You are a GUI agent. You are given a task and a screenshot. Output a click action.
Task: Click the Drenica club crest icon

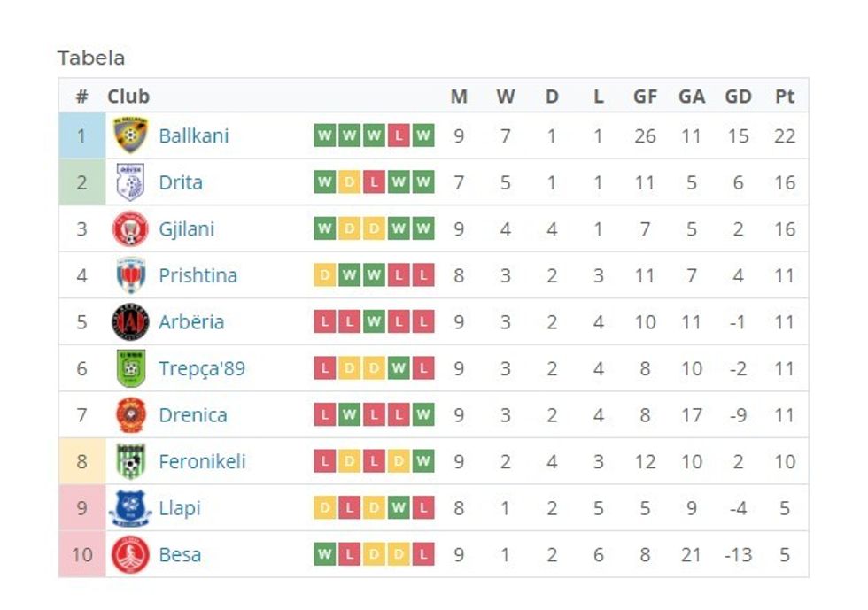click(x=130, y=415)
